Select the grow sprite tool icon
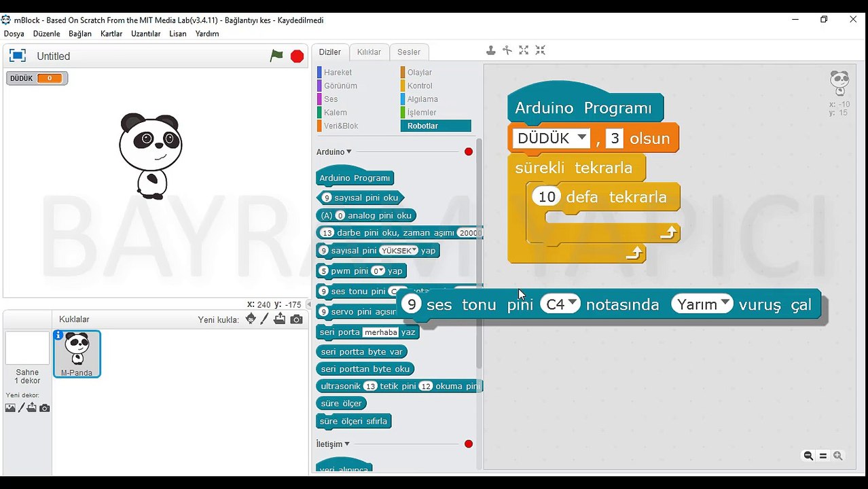 pyautogui.click(x=524, y=50)
